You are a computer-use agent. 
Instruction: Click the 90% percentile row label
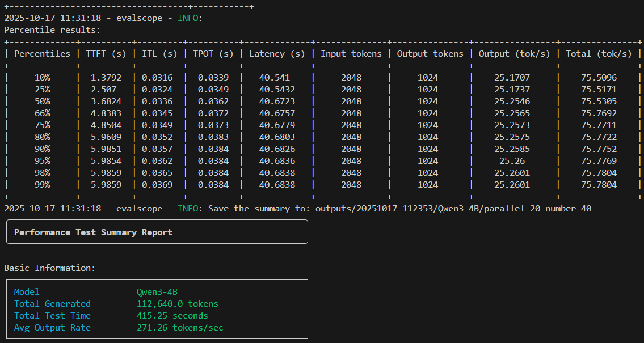[x=43, y=149]
